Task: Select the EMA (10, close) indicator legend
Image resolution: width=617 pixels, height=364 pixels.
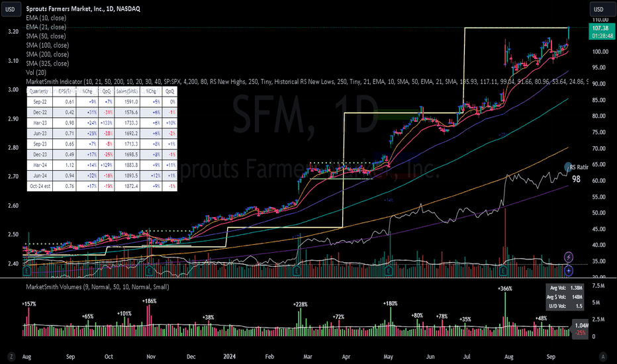Action: [46, 18]
